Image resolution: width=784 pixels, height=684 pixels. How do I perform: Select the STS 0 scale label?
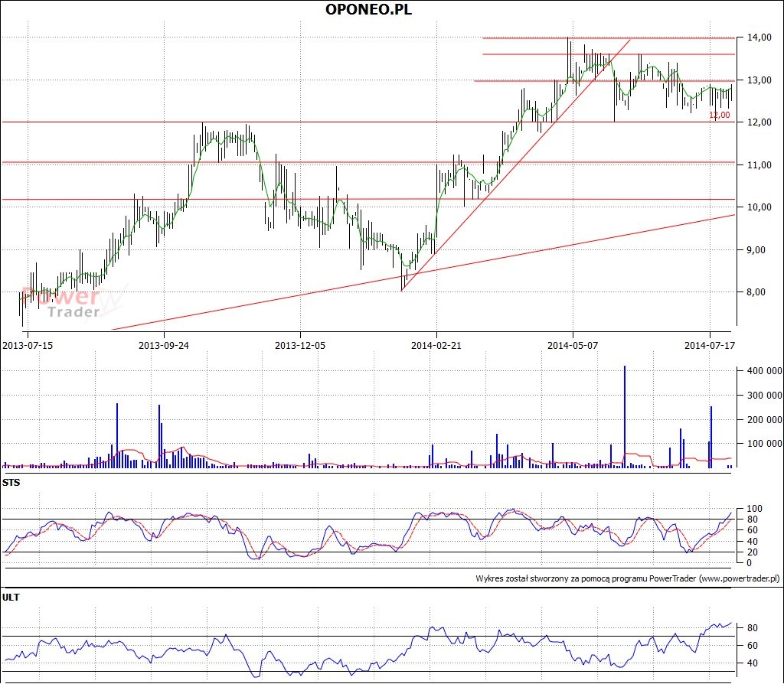tap(749, 563)
